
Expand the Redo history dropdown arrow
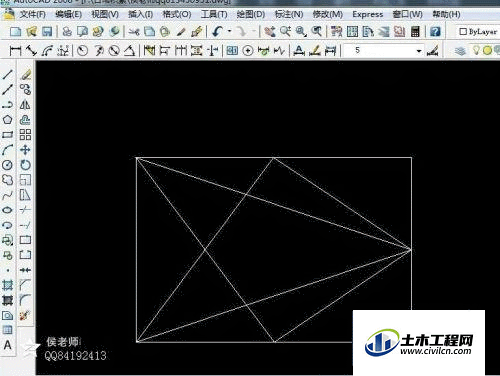point(254,32)
